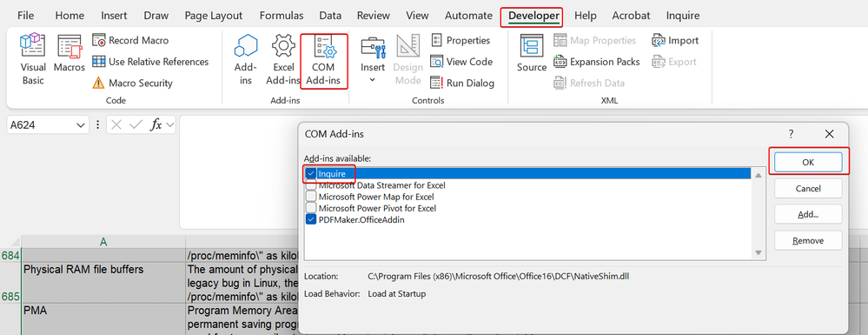Click the Add... button

pos(808,214)
